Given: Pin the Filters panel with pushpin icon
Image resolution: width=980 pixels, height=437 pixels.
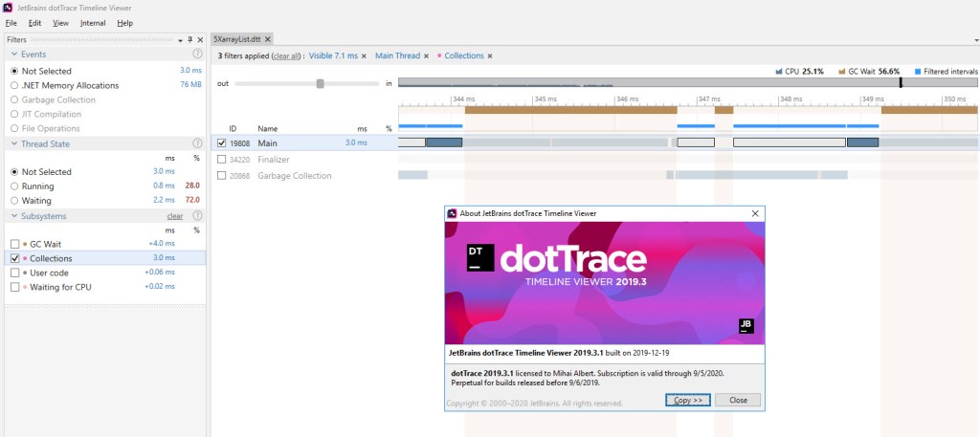Looking at the screenshot, I should click(190, 39).
